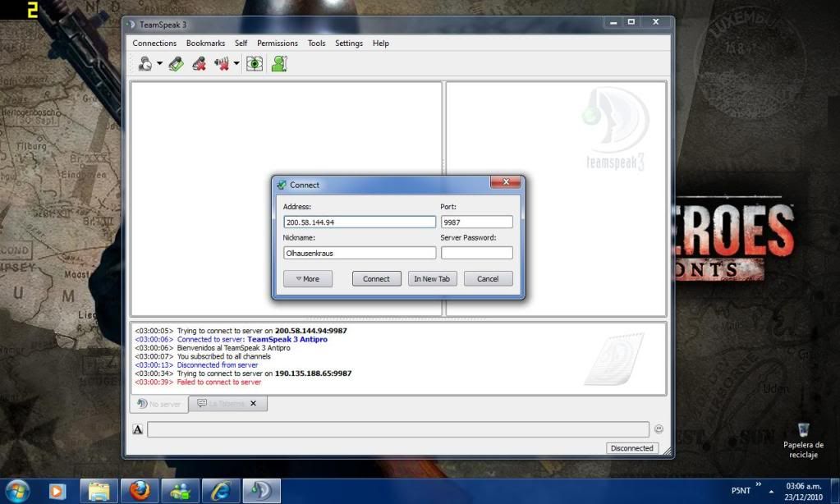Click log line 'You subscribed to all channels'

(x=224, y=356)
